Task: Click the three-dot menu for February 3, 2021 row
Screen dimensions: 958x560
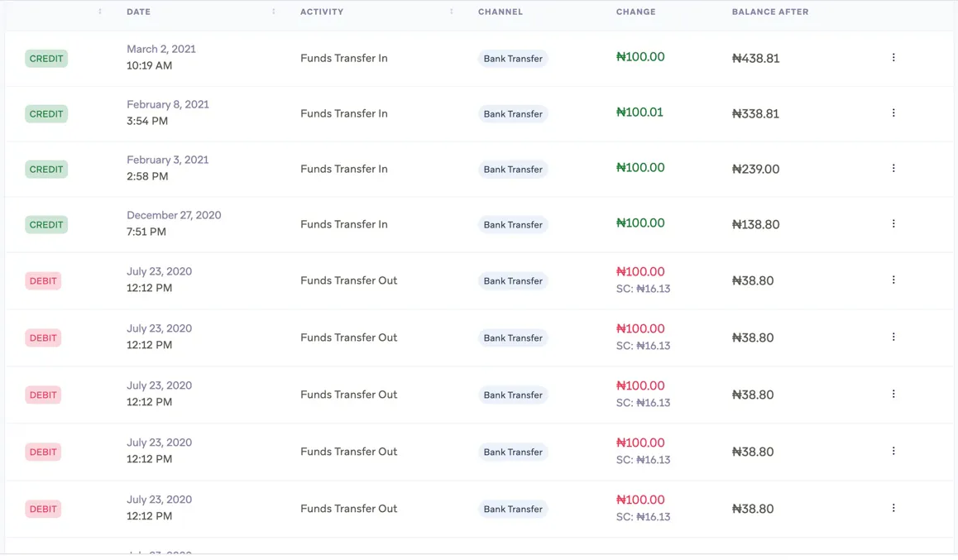Action: [x=893, y=169]
